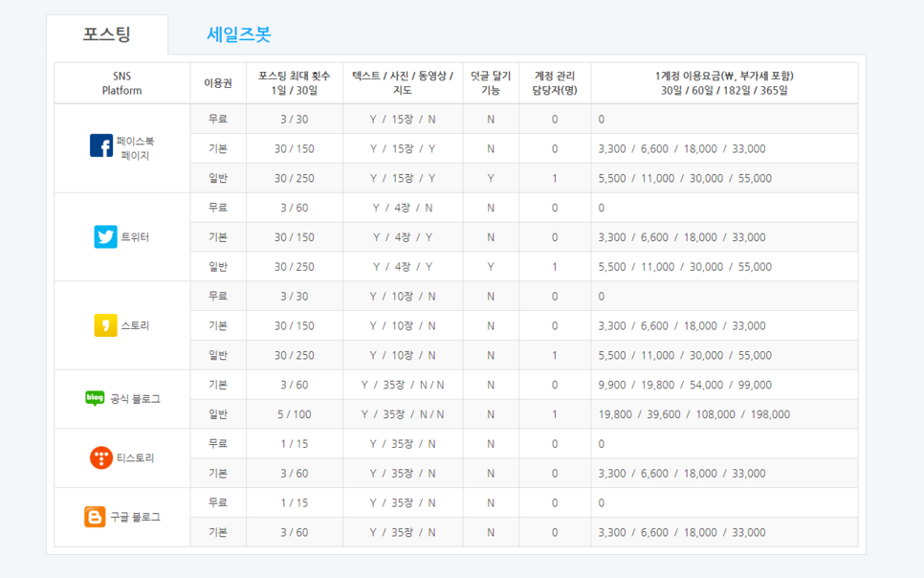This screenshot has height=578, width=924.
Task: Click the 이용권 column header
Action: point(218,83)
